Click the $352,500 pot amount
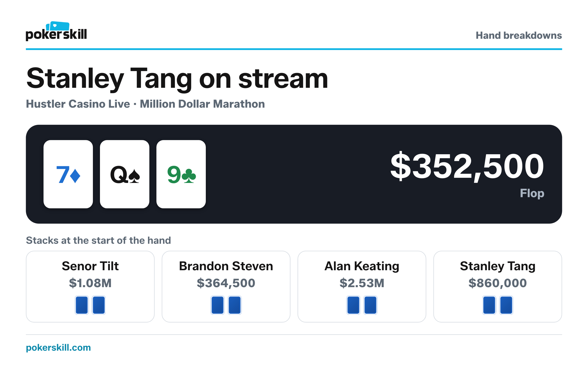Viewport: 588px width, 372px height. click(467, 166)
